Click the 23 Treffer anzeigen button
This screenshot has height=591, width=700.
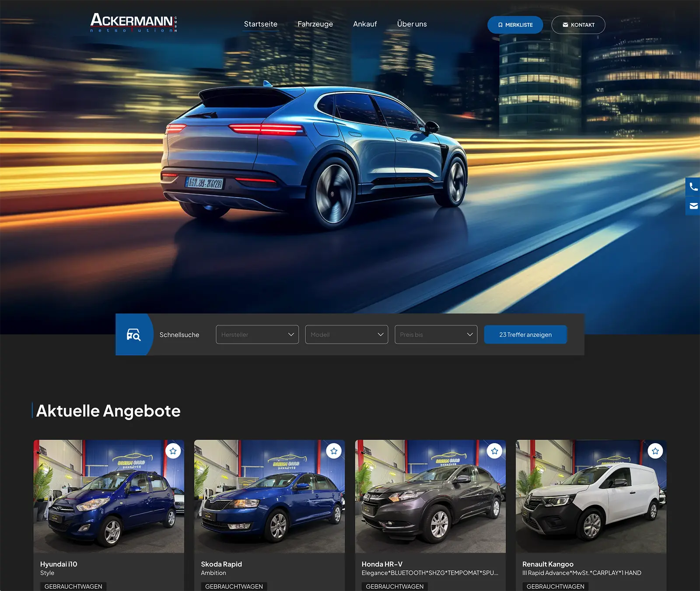pos(525,335)
